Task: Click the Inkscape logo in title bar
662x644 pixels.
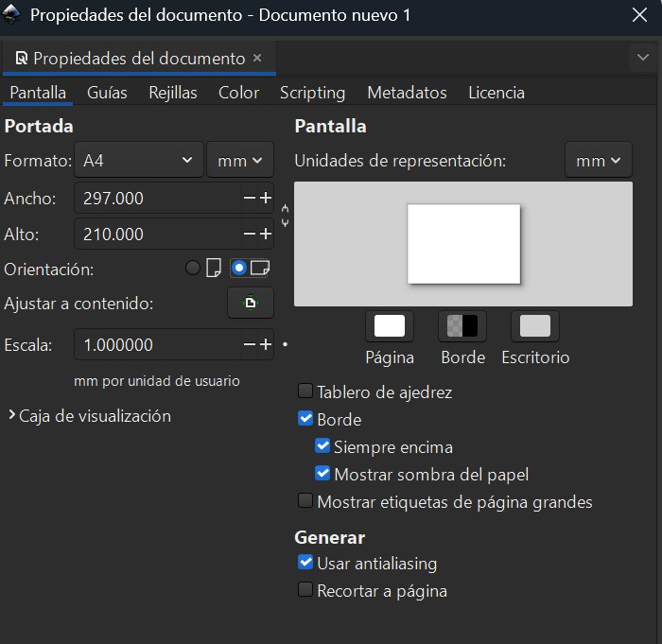Action: 11,15
